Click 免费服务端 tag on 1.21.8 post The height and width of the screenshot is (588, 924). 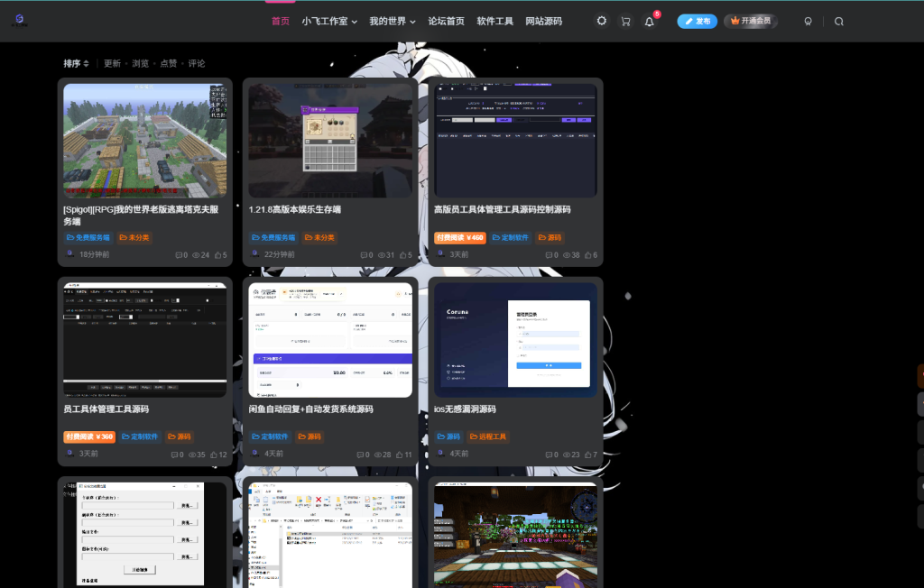[x=273, y=237]
